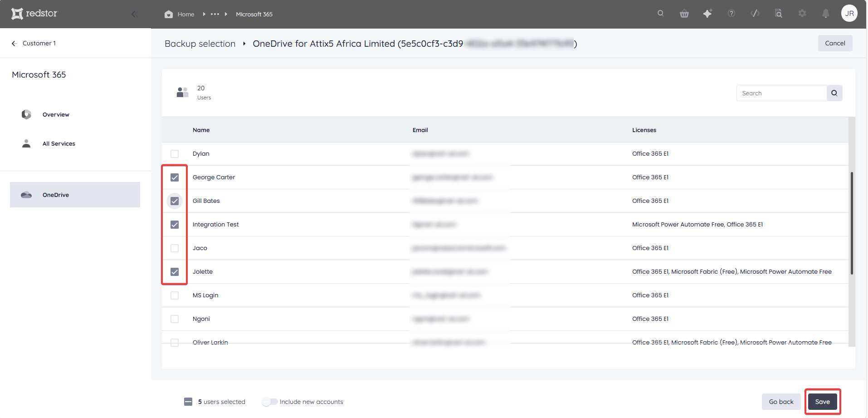Click the Jolette name cell
This screenshot has height=418, width=868.
pos(202,271)
